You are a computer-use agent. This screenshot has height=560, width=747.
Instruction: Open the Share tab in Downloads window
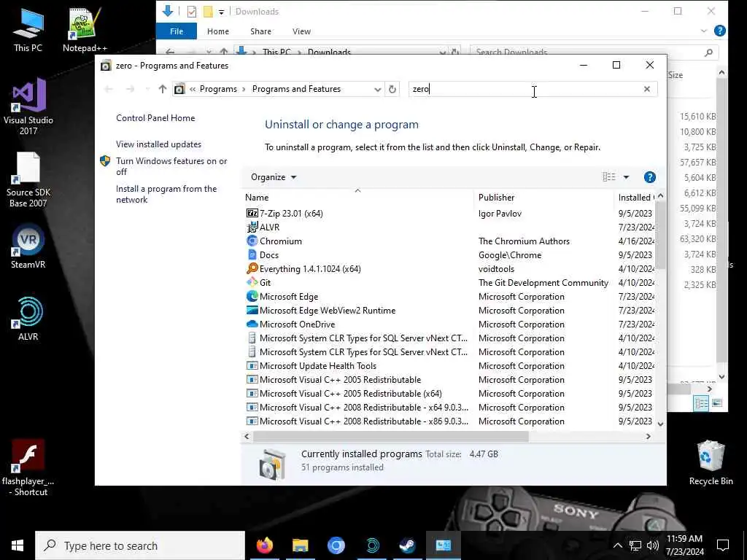tap(260, 31)
